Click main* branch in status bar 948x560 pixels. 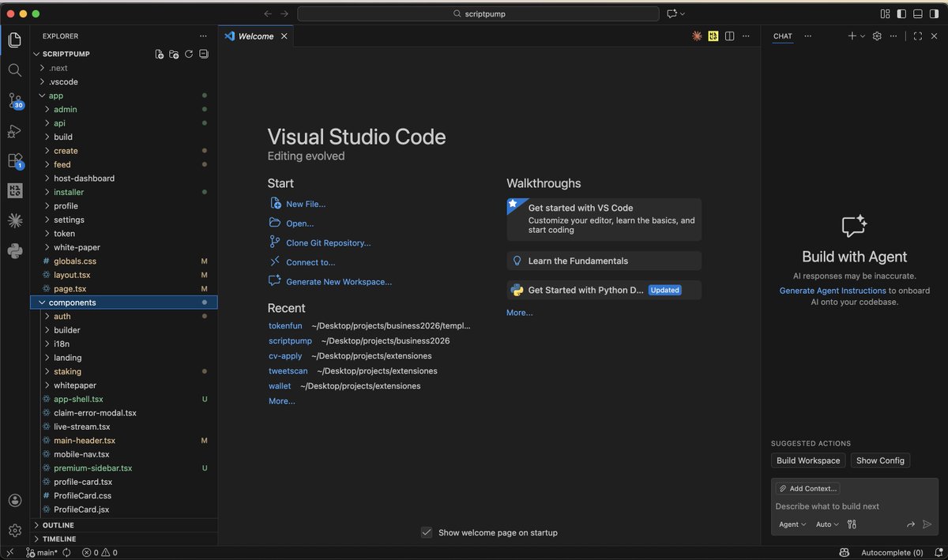click(42, 552)
